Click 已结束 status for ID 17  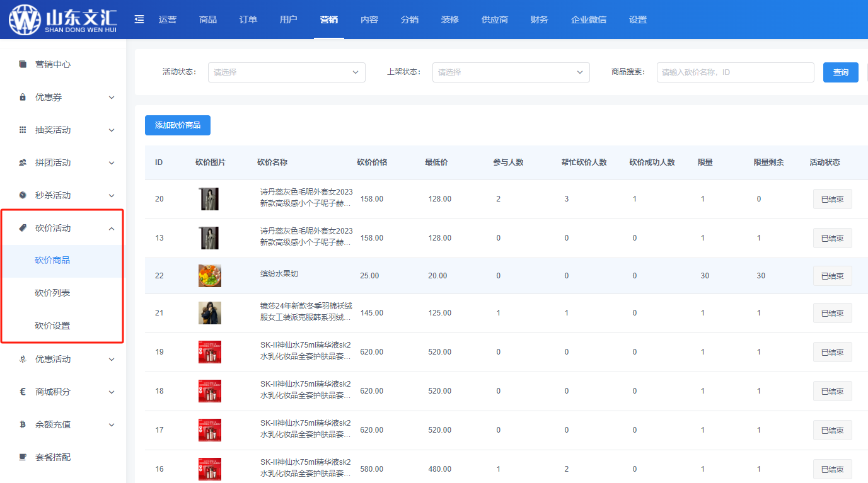pos(833,430)
